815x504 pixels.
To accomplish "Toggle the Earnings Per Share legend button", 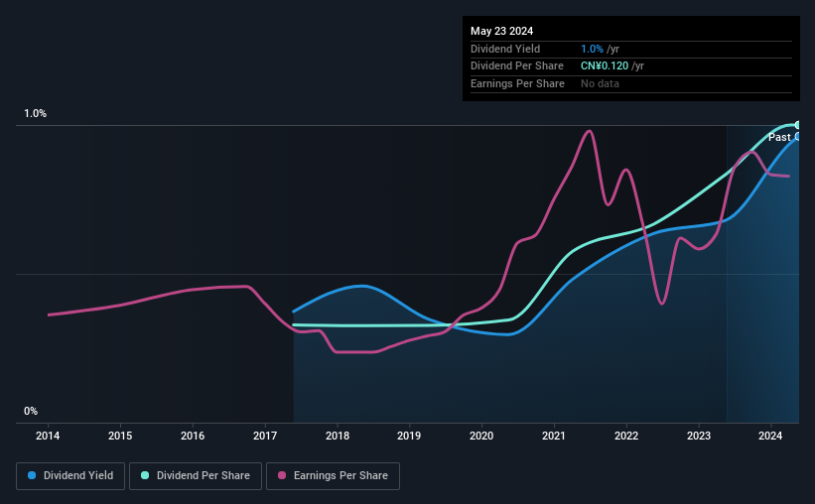I will [x=333, y=476].
